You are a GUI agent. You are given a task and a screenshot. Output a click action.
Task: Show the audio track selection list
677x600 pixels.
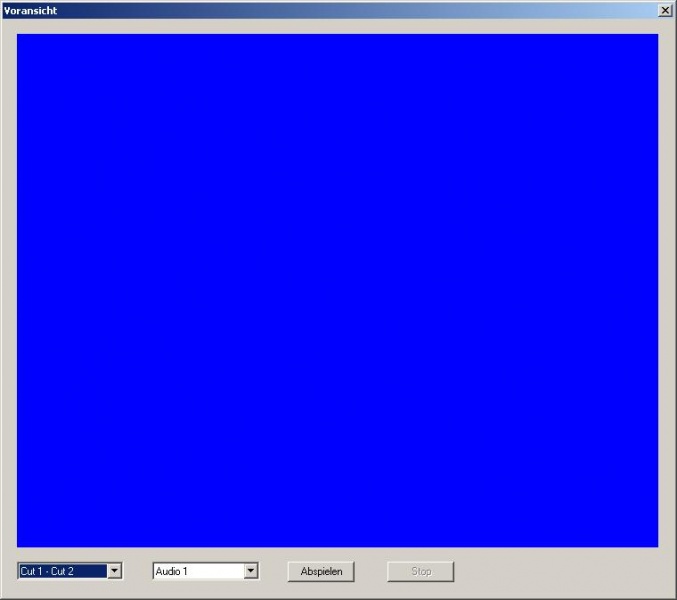[x=250, y=571]
